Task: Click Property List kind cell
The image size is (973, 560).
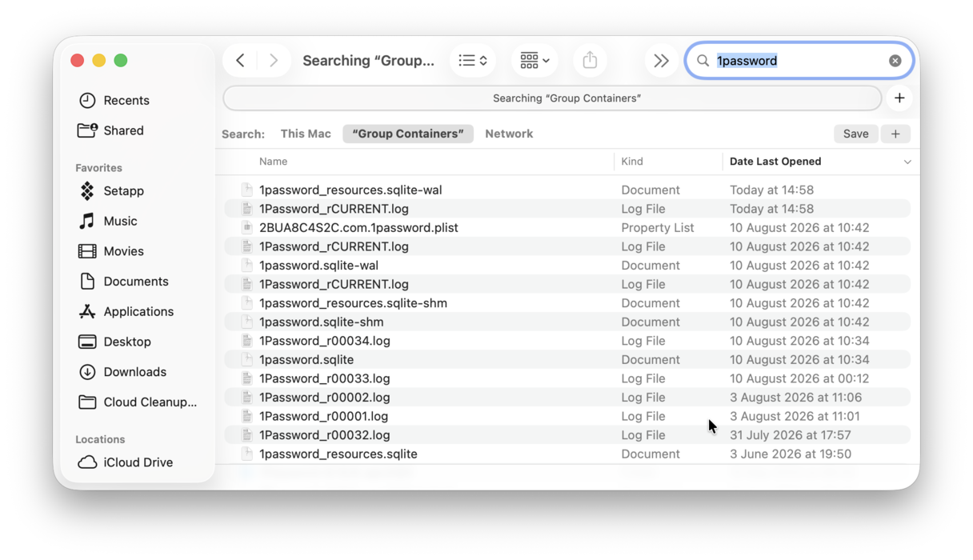Action: (x=658, y=228)
